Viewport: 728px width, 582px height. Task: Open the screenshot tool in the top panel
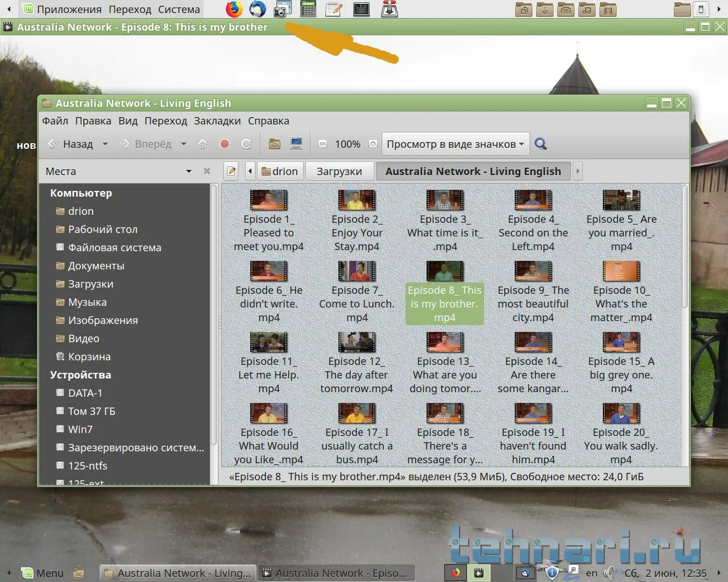pos(283,9)
